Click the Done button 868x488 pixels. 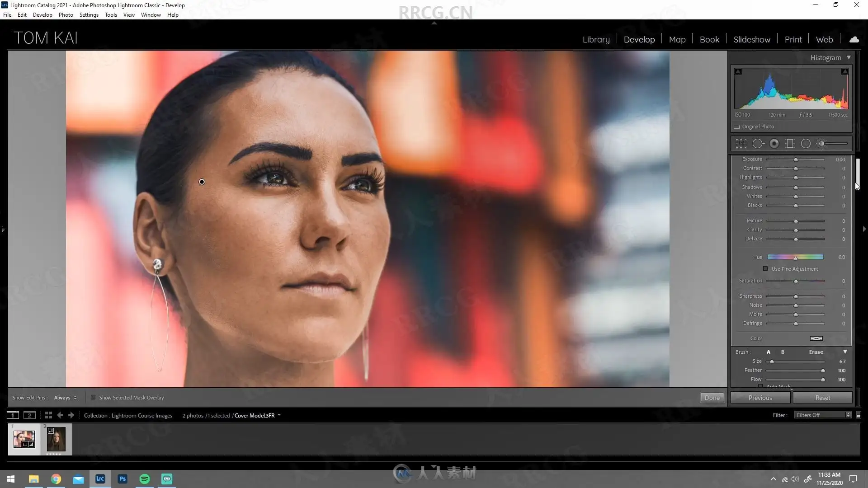coord(712,398)
